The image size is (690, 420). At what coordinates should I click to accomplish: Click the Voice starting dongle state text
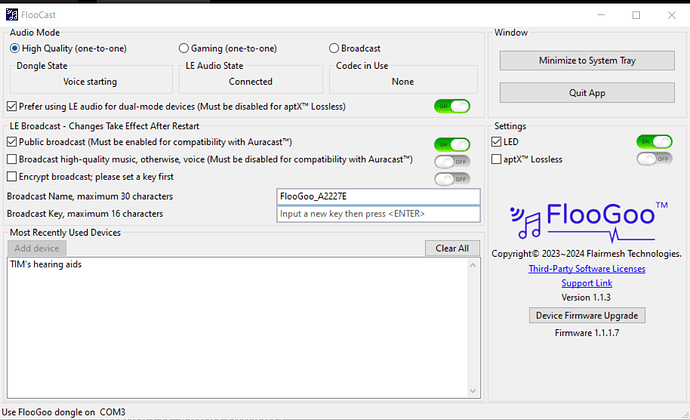[90, 81]
